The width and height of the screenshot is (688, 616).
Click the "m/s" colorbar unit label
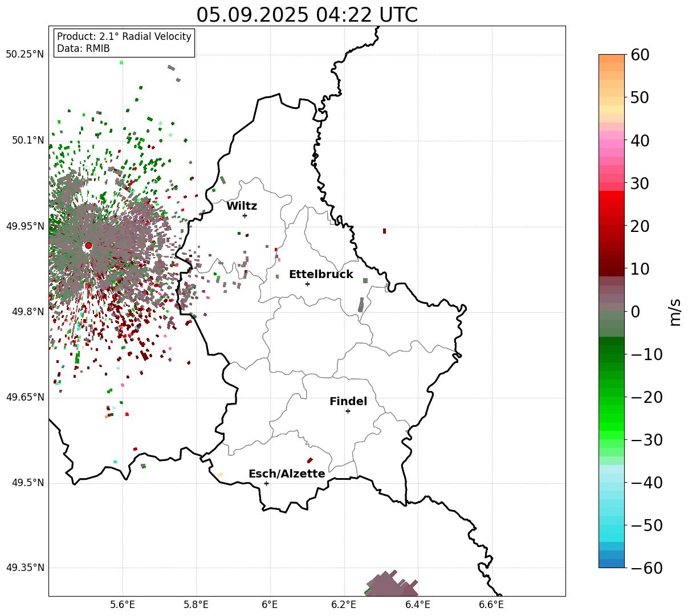[x=675, y=312]
